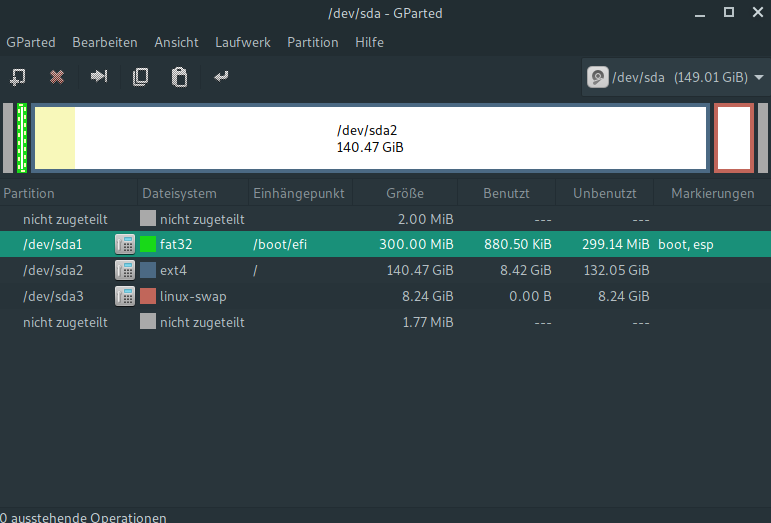Click the green fat32 color swatch

pyautogui.click(x=149, y=244)
